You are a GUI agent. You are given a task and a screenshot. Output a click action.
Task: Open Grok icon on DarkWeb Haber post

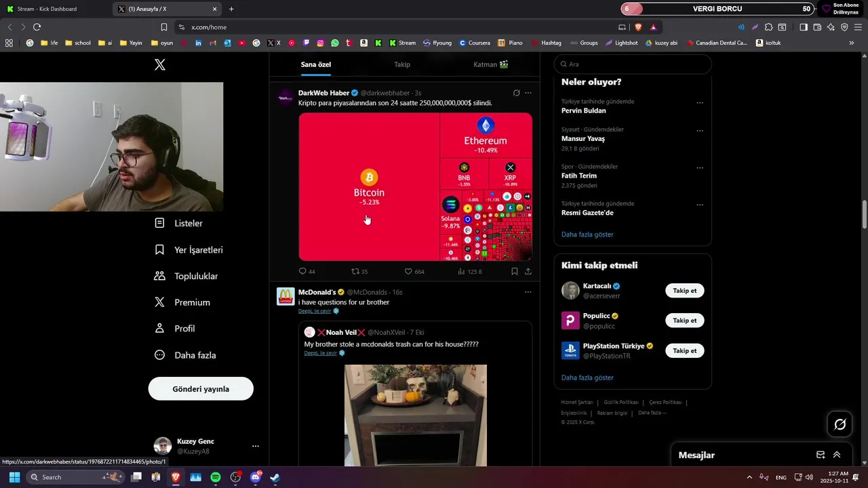click(516, 93)
